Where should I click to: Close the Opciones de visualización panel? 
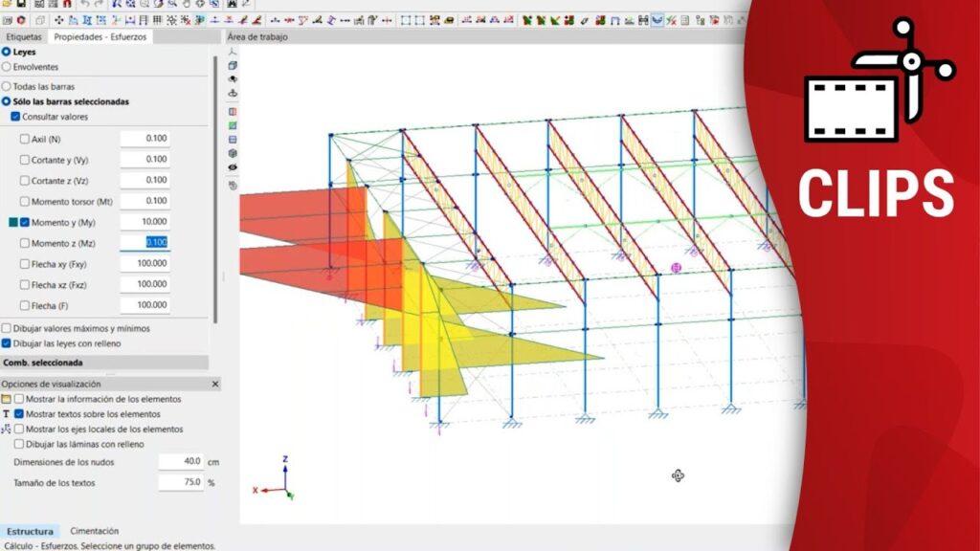click(x=214, y=384)
